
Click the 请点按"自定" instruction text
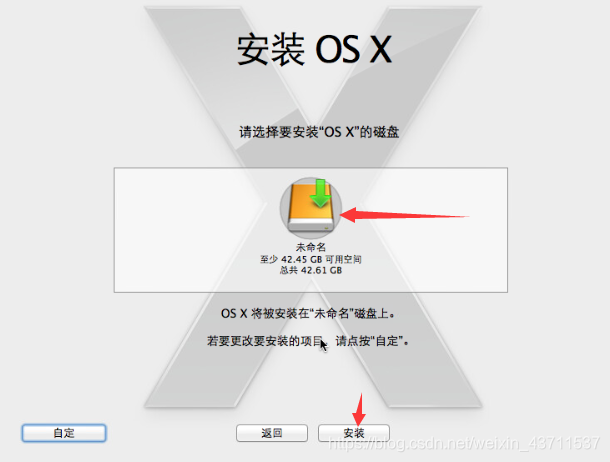372,341
